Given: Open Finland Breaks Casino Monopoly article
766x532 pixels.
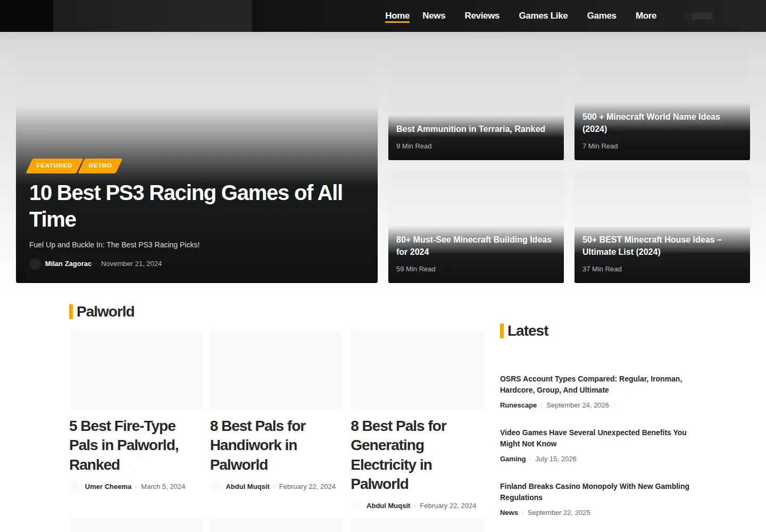Looking at the screenshot, I should pos(595,492).
